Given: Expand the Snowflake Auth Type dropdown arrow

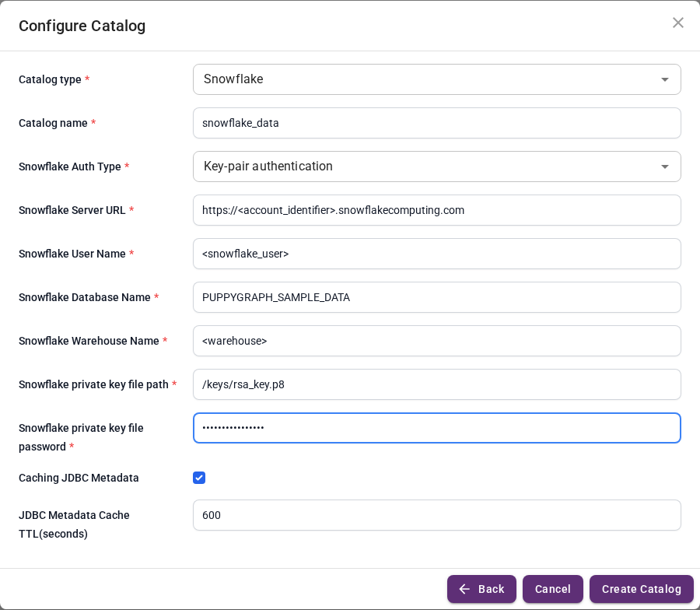Looking at the screenshot, I should (x=664, y=167).
